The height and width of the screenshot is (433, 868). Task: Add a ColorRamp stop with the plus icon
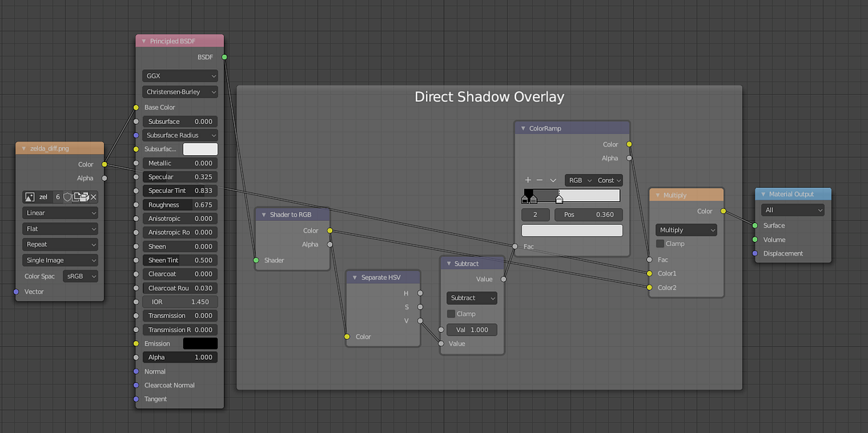528,180
